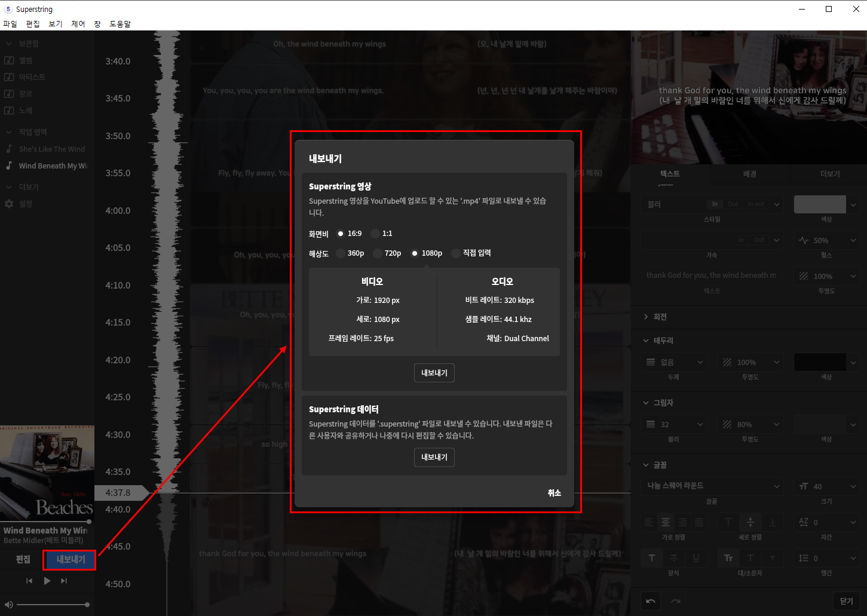Pick the 테두리 black color swatch

click(820, 362)
